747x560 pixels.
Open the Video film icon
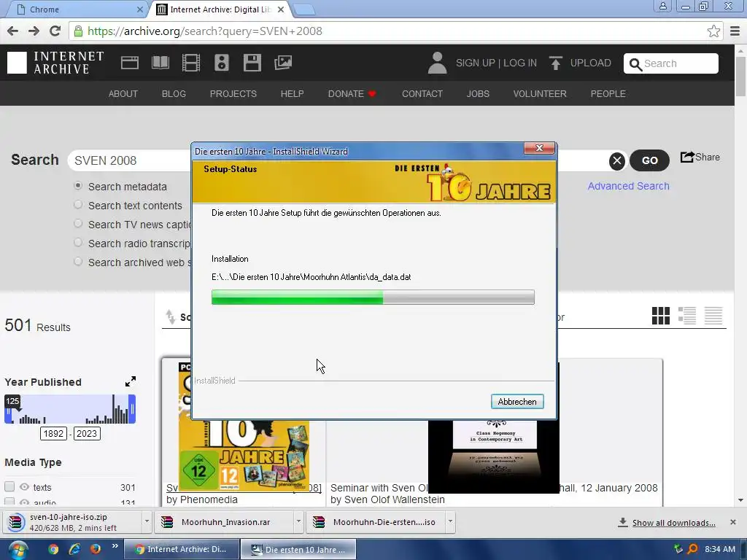click(x=191, y=63)
